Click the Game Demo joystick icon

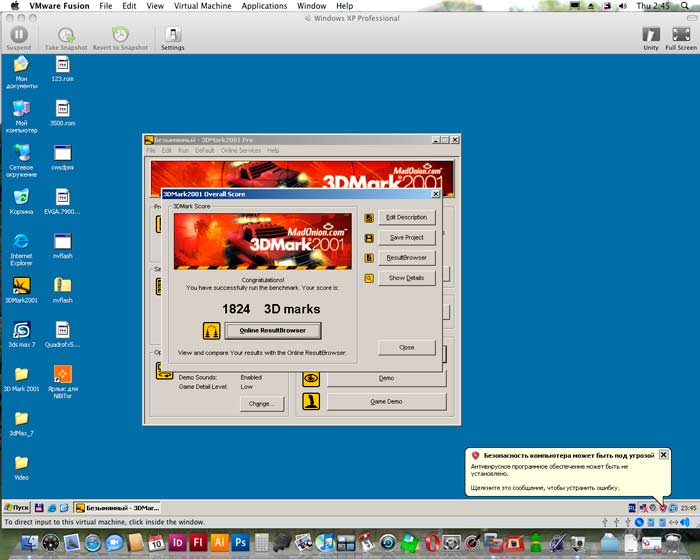point(311,401)
